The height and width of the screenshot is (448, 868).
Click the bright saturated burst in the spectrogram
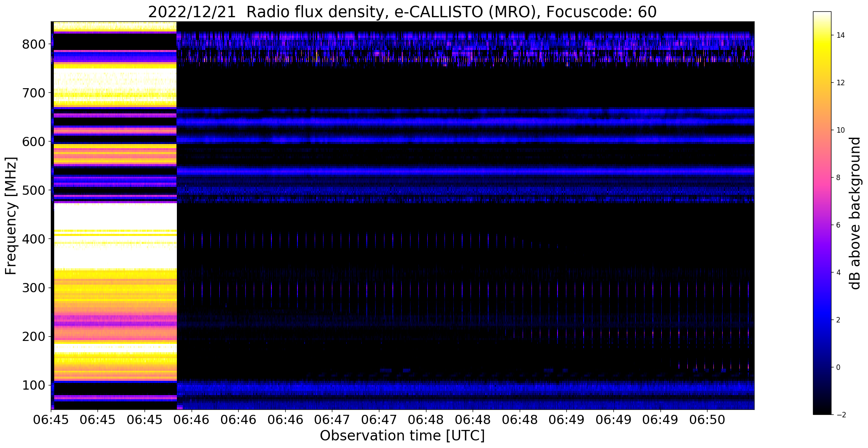point(114,215)
